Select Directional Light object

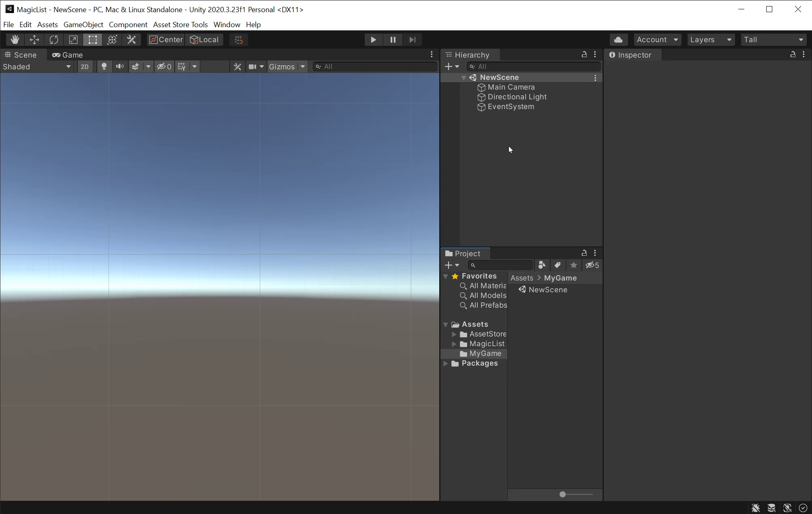(517, 97)
